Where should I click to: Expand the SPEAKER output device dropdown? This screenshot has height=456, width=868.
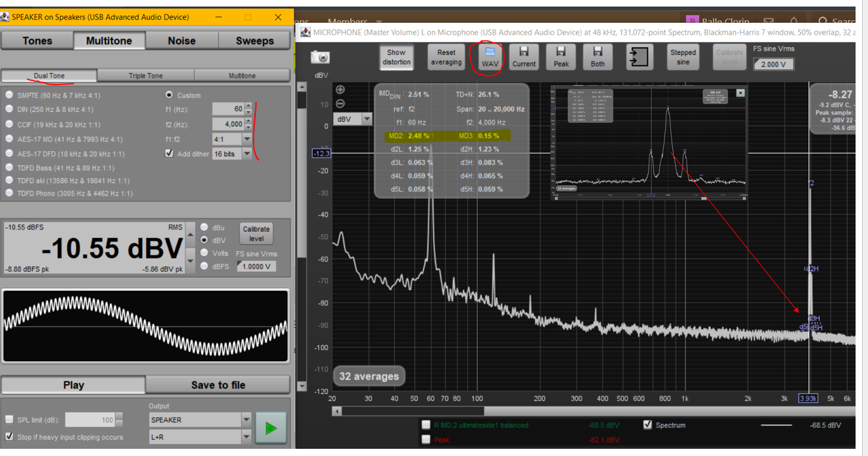coord(246,419)
